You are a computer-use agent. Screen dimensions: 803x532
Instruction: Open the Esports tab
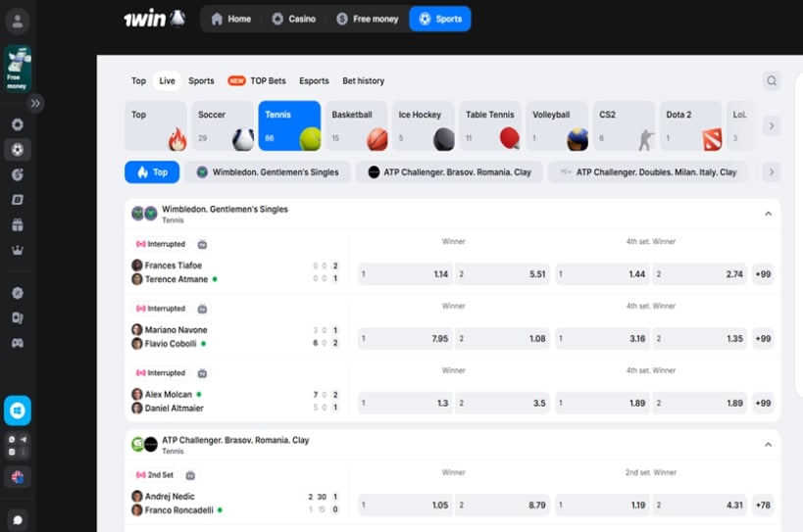click(314, 80)
